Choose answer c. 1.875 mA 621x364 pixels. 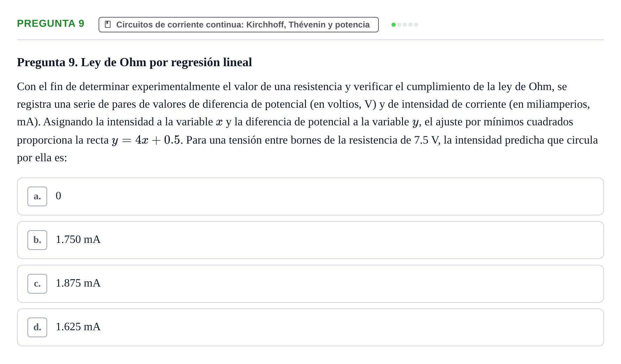click(310, 284)
